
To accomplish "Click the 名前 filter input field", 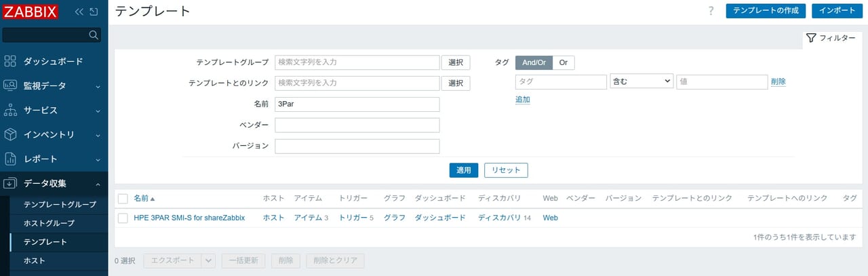I will click(357, 104).
